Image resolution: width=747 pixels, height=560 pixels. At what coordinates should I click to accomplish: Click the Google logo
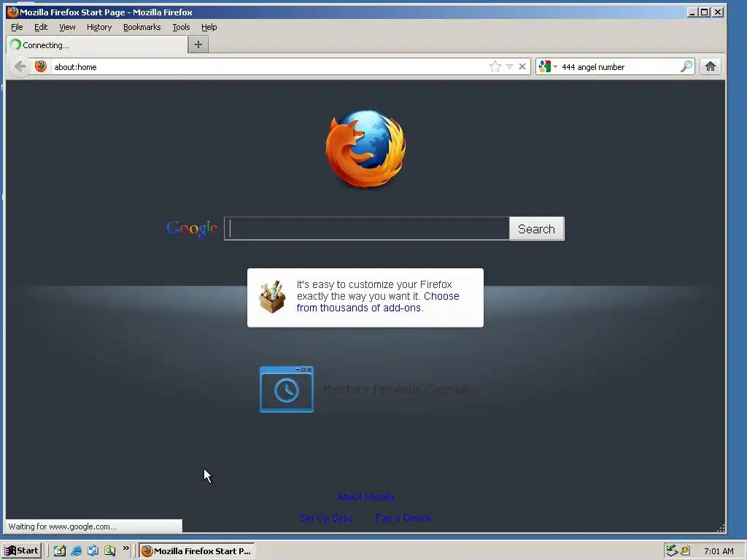click(x=192, y=229)
